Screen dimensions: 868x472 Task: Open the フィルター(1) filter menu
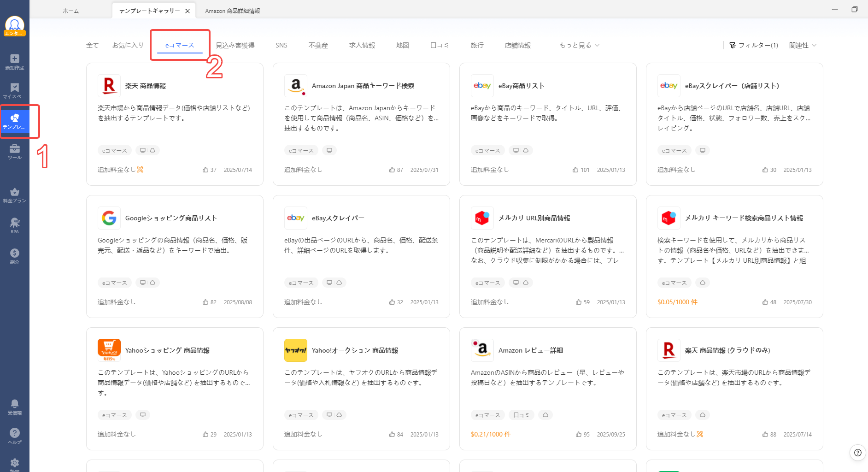(753, 45)
